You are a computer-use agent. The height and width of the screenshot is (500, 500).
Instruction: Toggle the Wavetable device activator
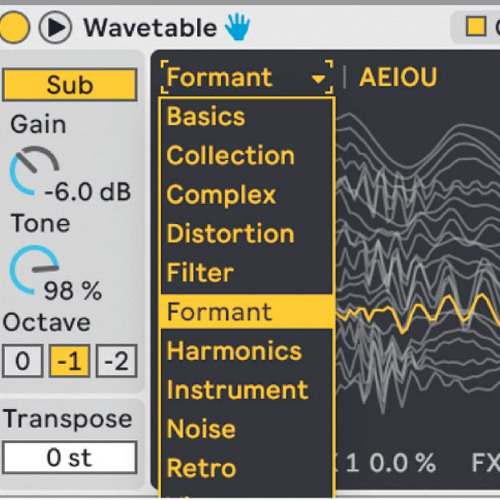(x=13, y=27)
